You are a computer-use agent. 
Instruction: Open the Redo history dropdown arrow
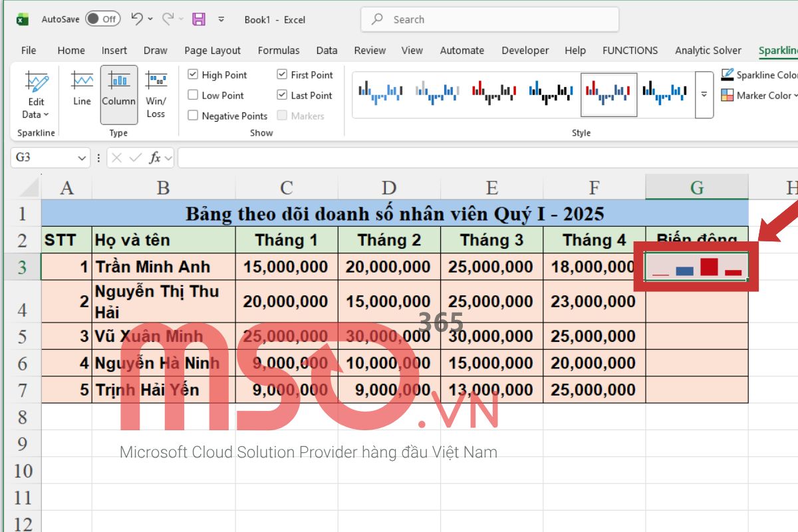(181, 19)
